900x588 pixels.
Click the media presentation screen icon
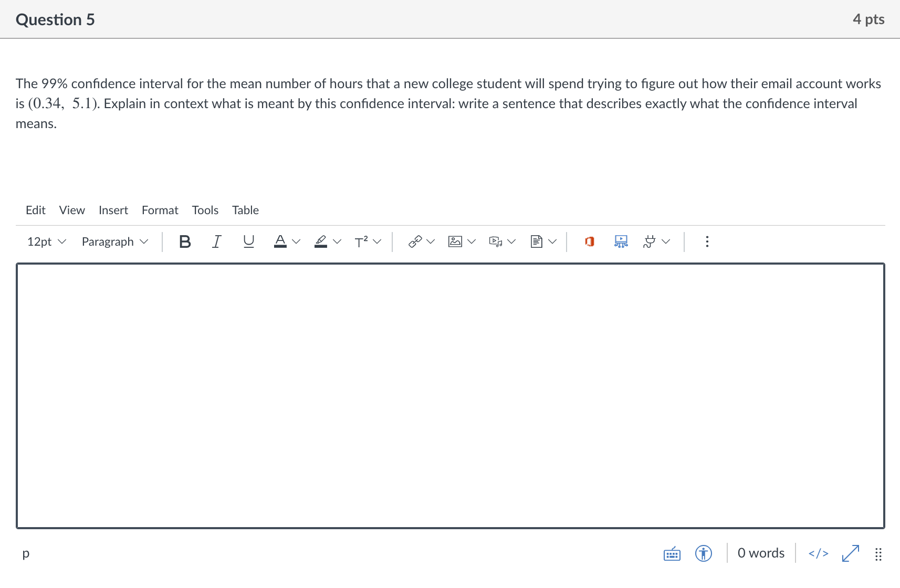point(621,241)
